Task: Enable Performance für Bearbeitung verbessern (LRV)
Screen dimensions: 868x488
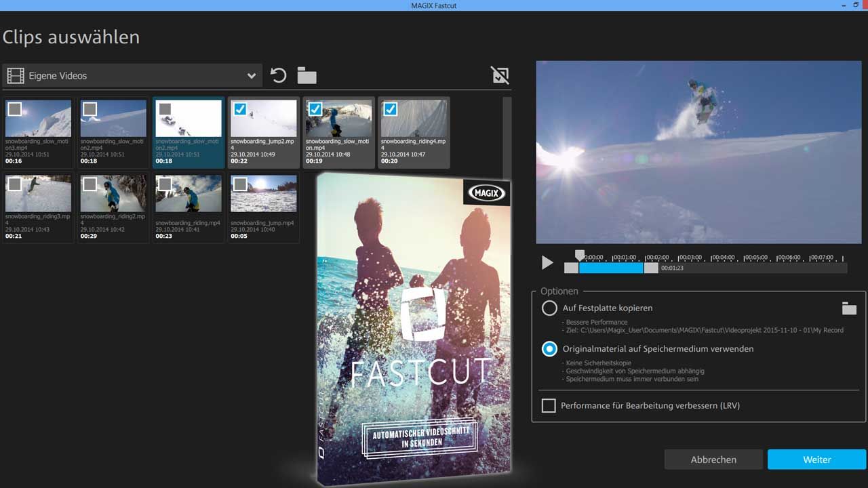Action: tap(549, 406)
